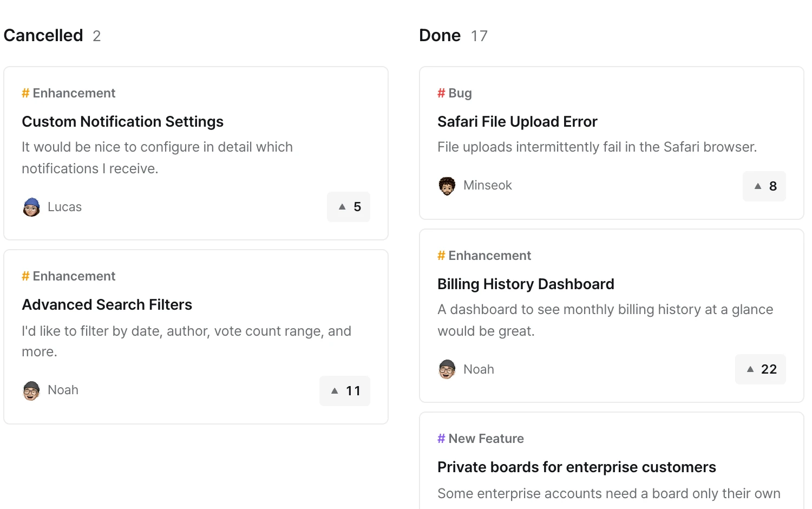The height and width of the screenshot is (509, 812).
Task: Upvote Safari File Upload Error with 8 votes
Action: point(764,186)
